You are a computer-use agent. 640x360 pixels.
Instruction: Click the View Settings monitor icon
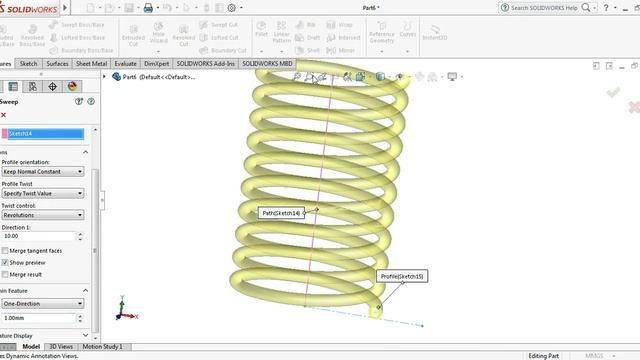[452, 76]
